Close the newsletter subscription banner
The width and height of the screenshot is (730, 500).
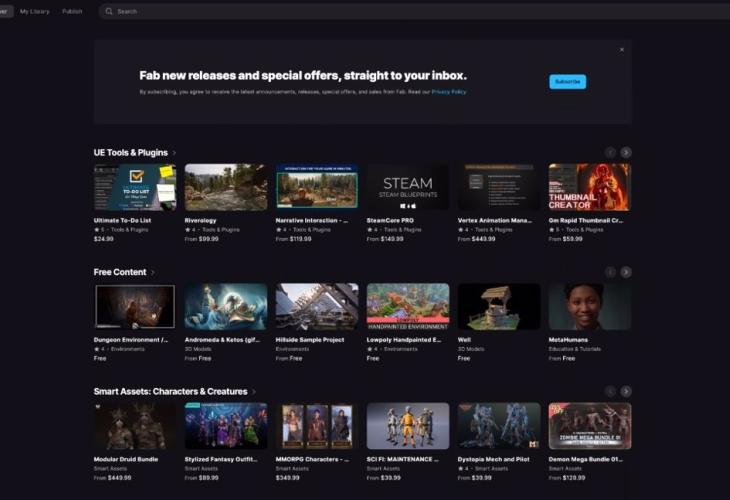[621, 49]
